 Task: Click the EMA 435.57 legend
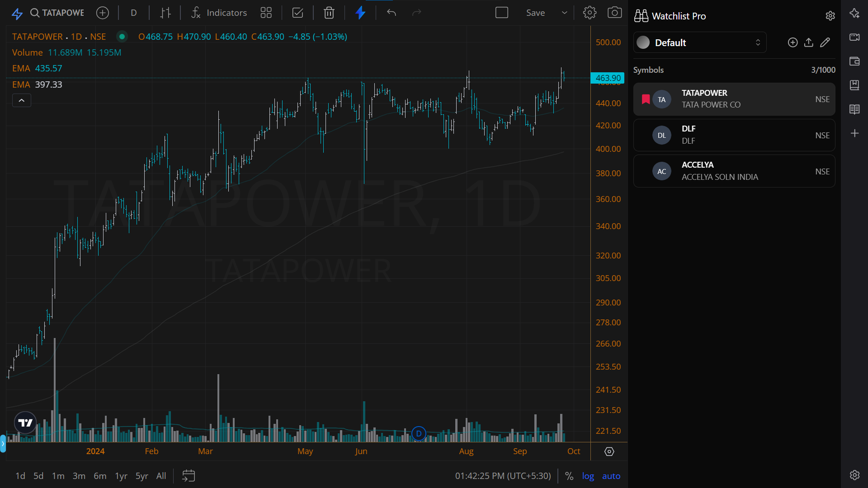pyautogui.click(x=37, y=68)
